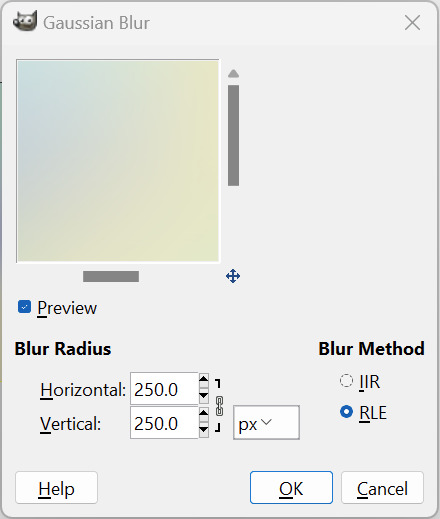The image size is (440, 519).
Task: Click the OK button to apply blur
Action: (x=291, y=487)
